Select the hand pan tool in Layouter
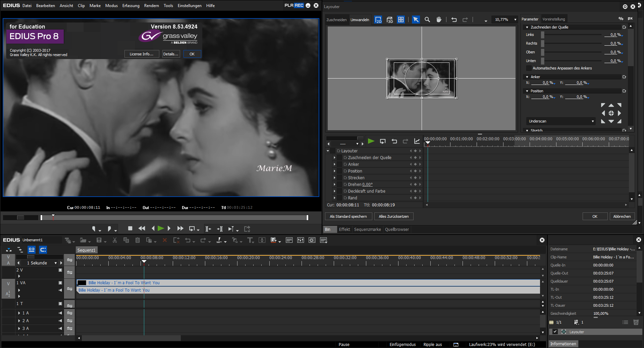The image size is (644, 348). tap(439, 19)
